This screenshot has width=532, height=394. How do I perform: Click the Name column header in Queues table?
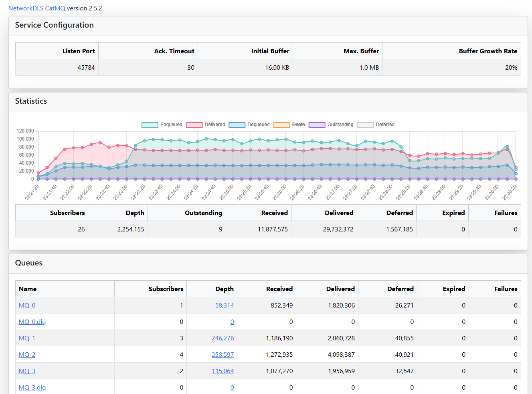[x=28, y=289]
